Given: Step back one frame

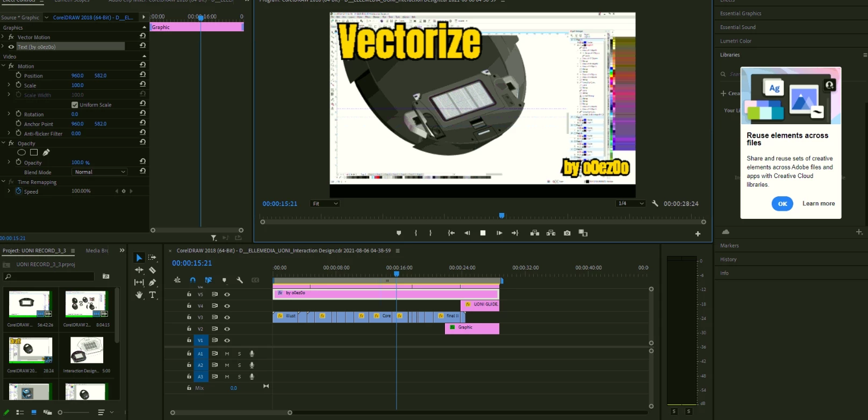Looking at the screenshot, I should (x=467, y=233).
